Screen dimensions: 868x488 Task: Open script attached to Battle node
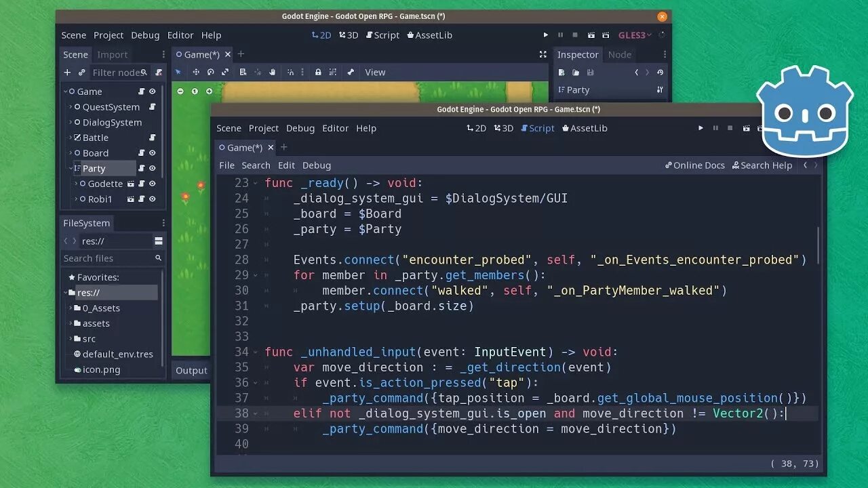(153, 138)
